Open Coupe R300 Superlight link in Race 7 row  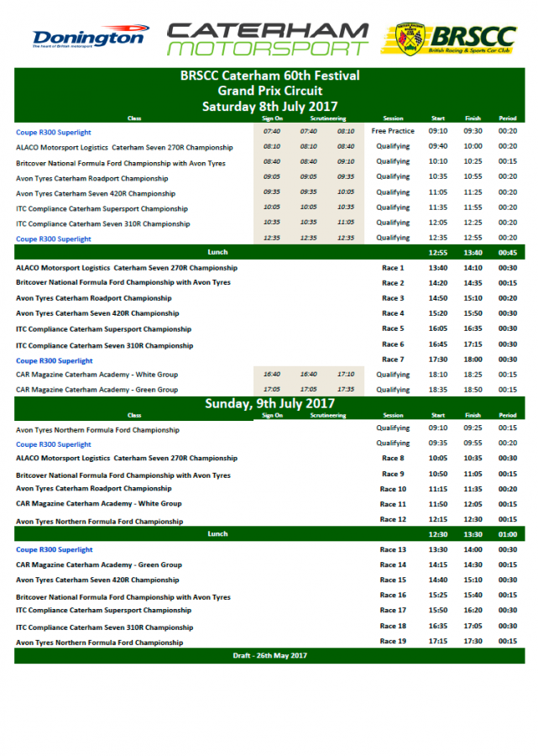[54, 360]
